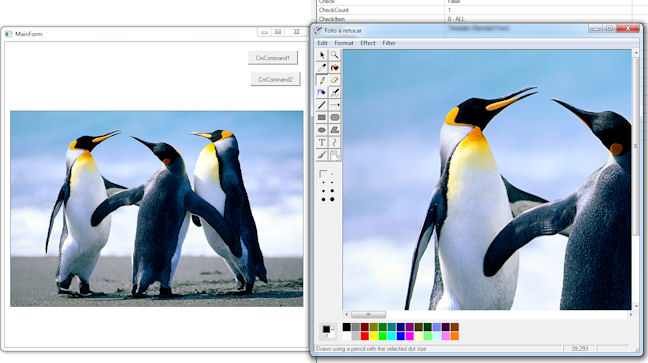Open the Effect menu
Viewport: 648px width, 363px height.
[368, 43]
